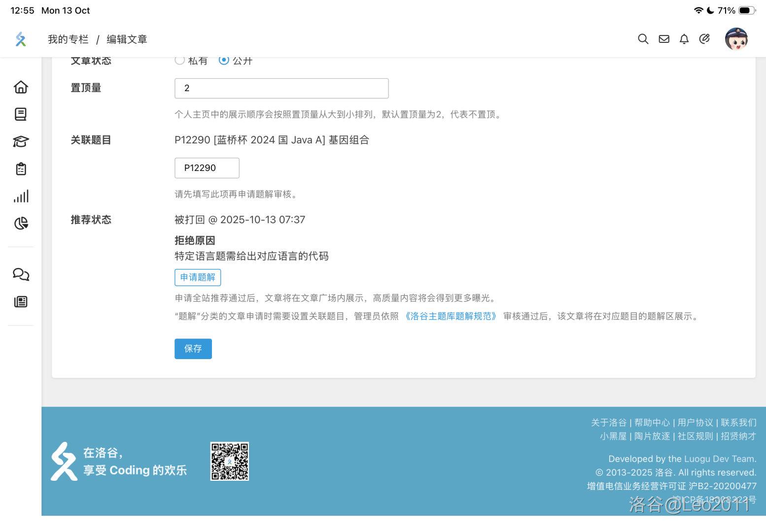Open the user avatar in top right
766x532 pixels.
[736, 39]
